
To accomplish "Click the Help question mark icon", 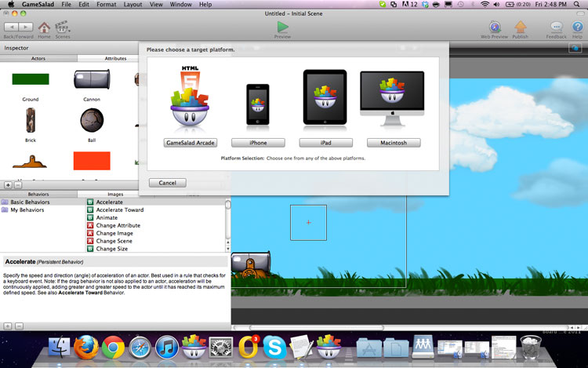I will [577, 27].
